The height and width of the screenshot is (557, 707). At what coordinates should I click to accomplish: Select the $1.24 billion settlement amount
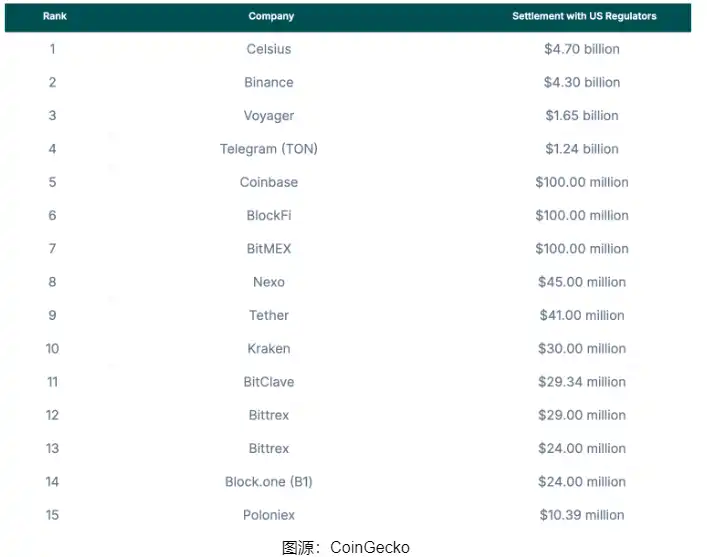tap(582, 149)
